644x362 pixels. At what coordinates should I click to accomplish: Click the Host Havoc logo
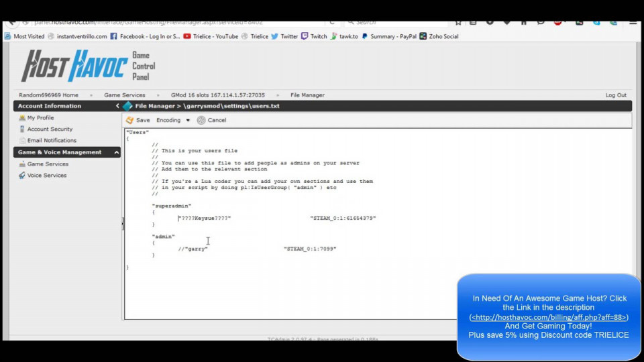coord(74,66)
